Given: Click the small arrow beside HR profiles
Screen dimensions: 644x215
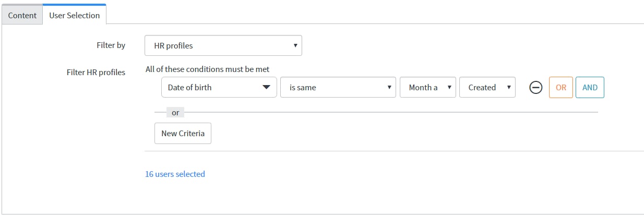Looking at the screenshot, I should 295,46.
